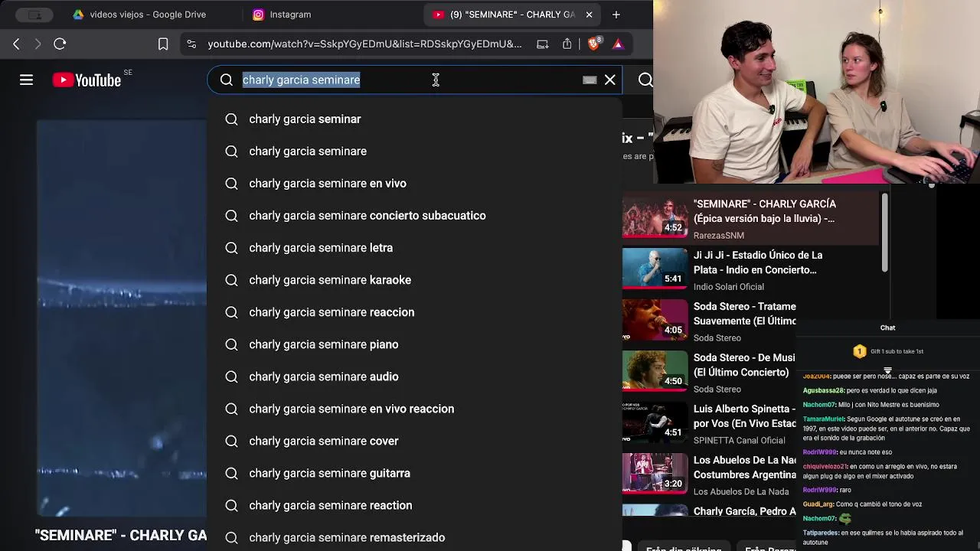The height and width of the screenshot is (551, 980).
Task: Pick 'charly garcia seminare remasterizado' suggestion
Action: [x=414, y=537]
